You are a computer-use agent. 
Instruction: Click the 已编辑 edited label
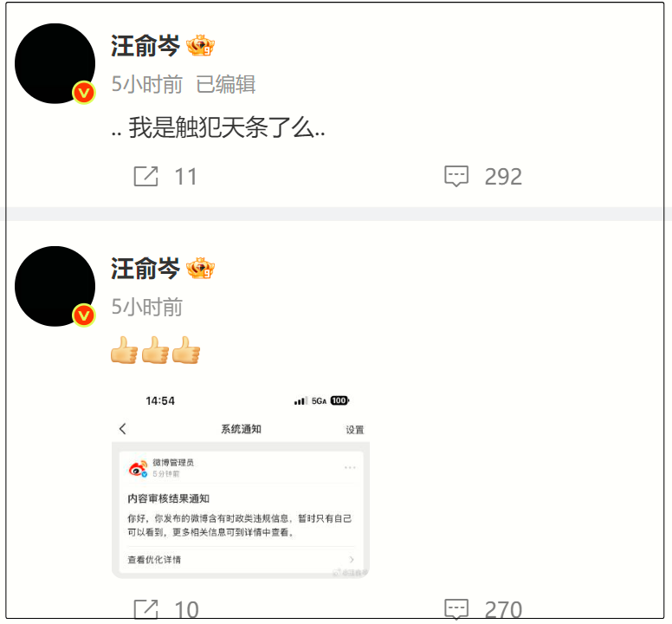click(x=226, y=84)
